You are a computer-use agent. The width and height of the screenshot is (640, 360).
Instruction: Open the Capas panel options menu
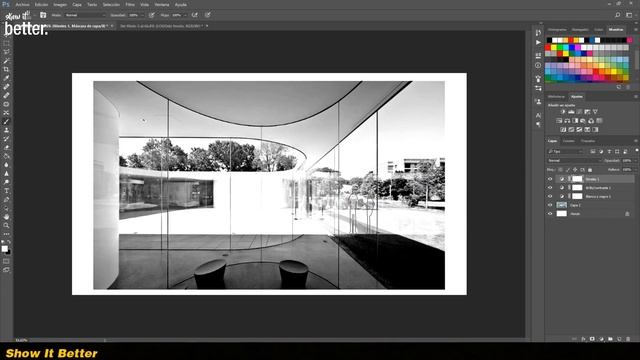click(636, 141)
